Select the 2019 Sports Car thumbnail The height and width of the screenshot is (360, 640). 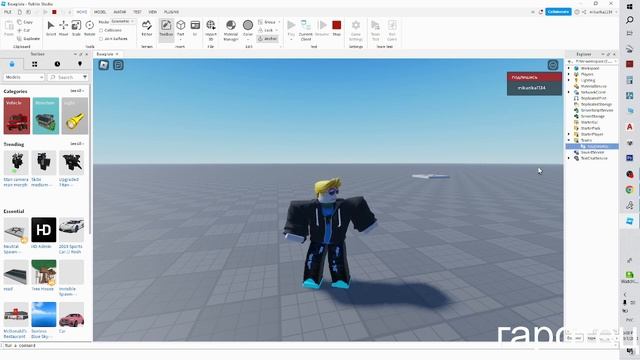click(x=71, y=230)
